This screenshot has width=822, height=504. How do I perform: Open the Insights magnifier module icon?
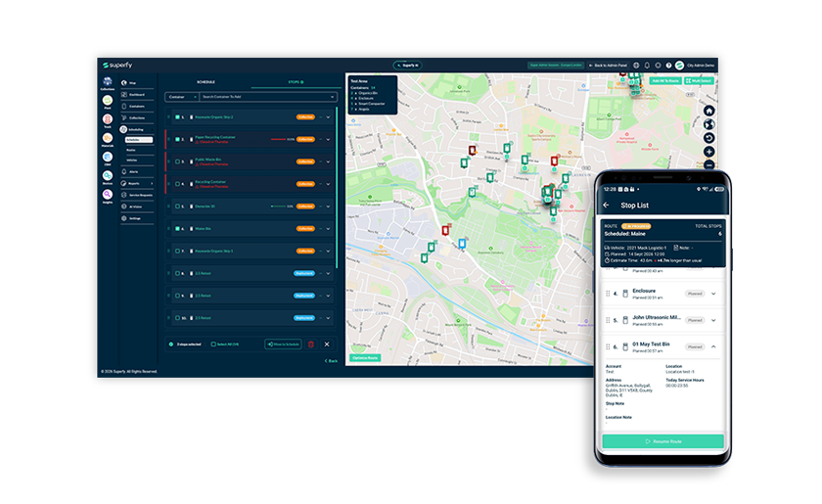108,196
